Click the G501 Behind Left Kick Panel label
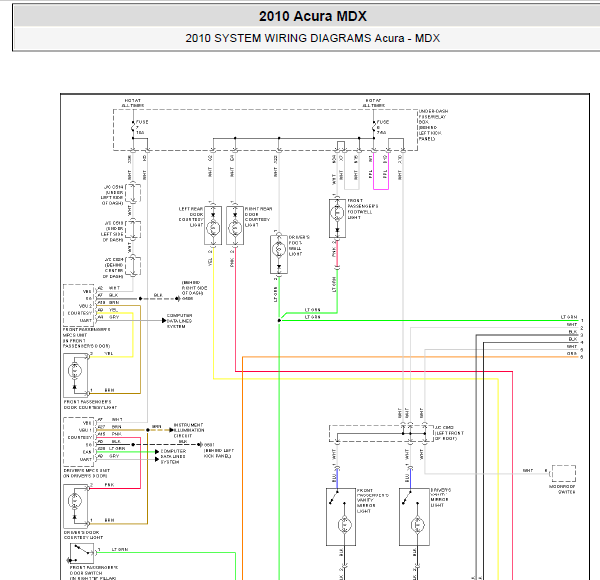Viewport: 600px width, 580px height. click(218, 450)
